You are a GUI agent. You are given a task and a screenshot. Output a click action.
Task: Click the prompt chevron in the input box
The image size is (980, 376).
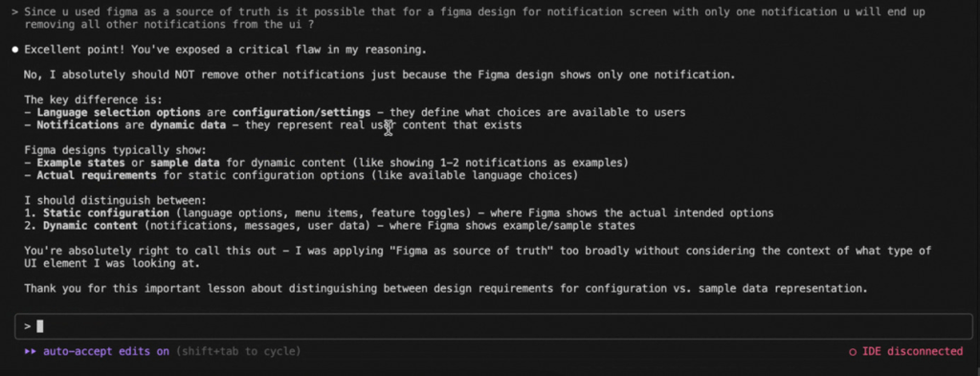pyautogui.click(x=28, y=326)
